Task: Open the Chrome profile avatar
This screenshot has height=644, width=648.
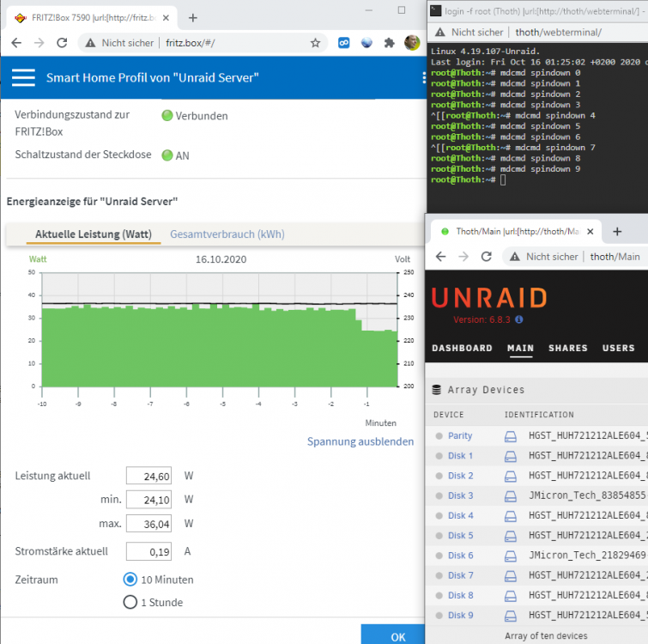Action: coord(412,43)
